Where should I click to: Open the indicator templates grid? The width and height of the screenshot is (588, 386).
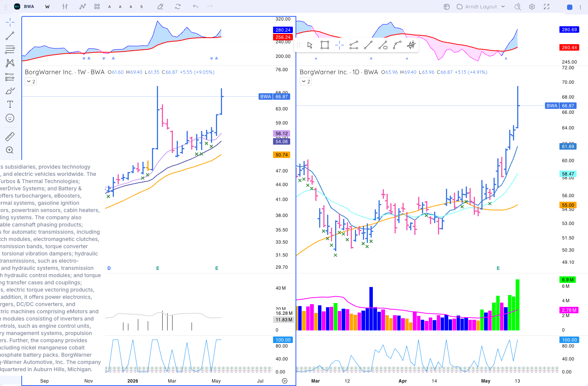97,6
